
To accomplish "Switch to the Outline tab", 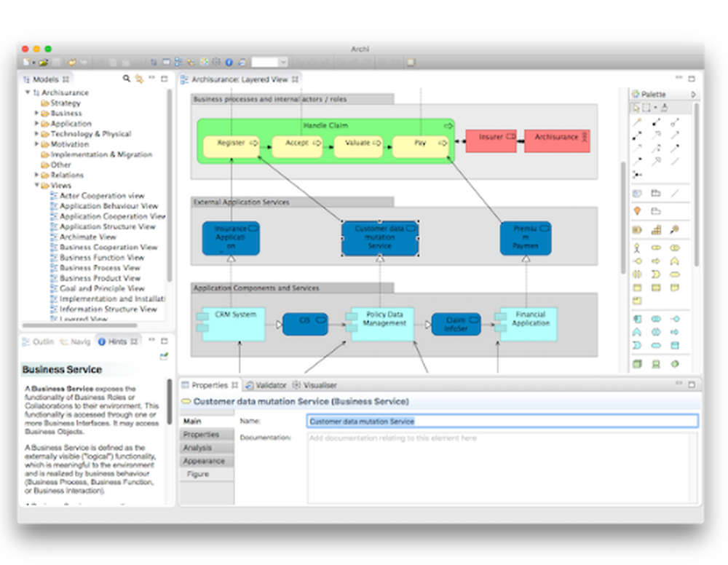I will tap(38, 341).
